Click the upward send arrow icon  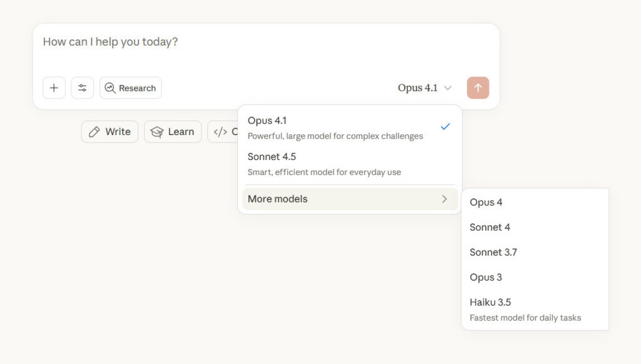click(x=478, y=88)
